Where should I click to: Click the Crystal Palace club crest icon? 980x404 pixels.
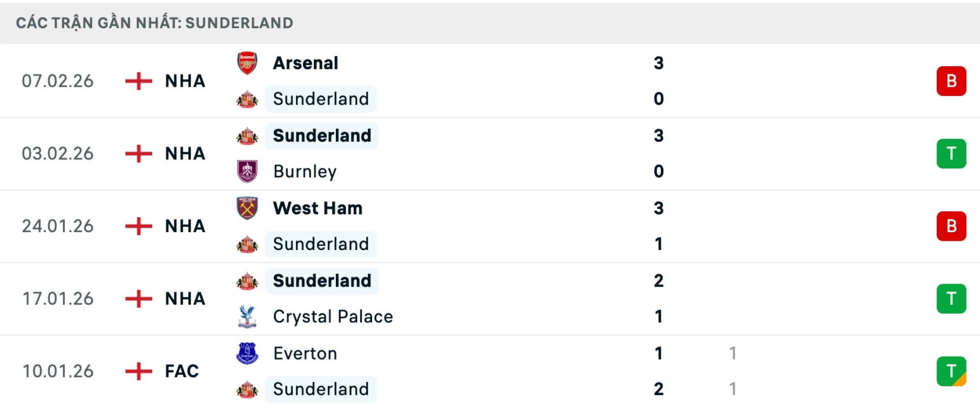tap(247, 316)
